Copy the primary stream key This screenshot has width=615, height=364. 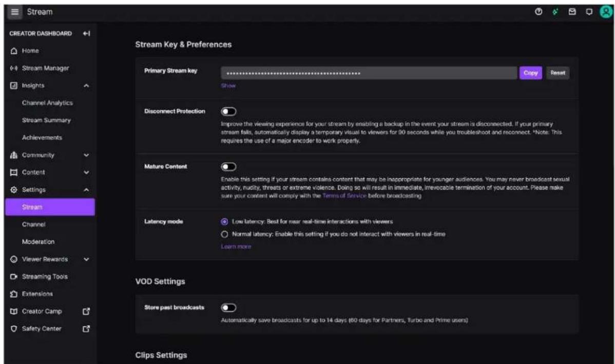coord(531,73)
